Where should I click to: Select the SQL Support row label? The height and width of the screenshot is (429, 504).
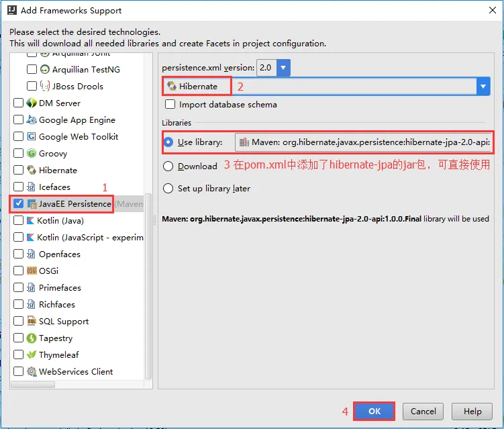[x=64, y=322]
